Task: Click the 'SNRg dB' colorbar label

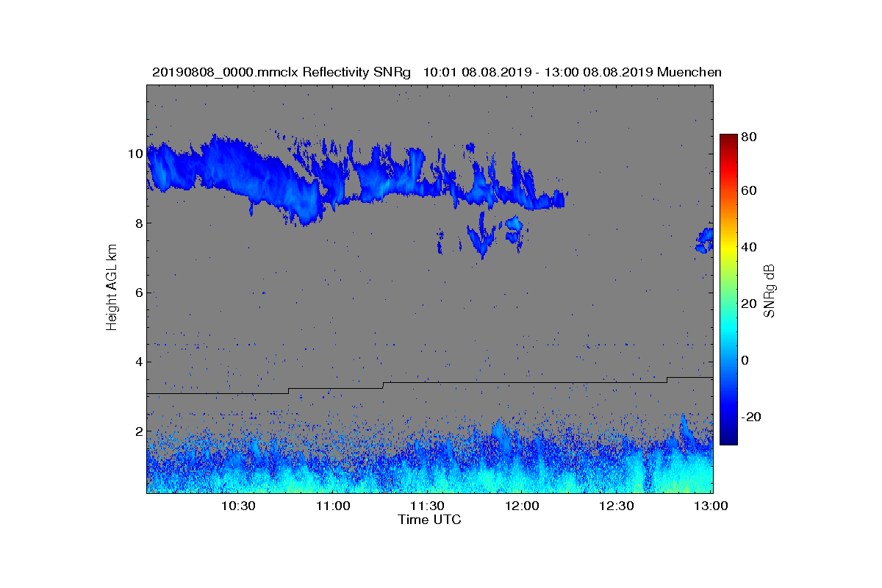Action: point(770,290)
